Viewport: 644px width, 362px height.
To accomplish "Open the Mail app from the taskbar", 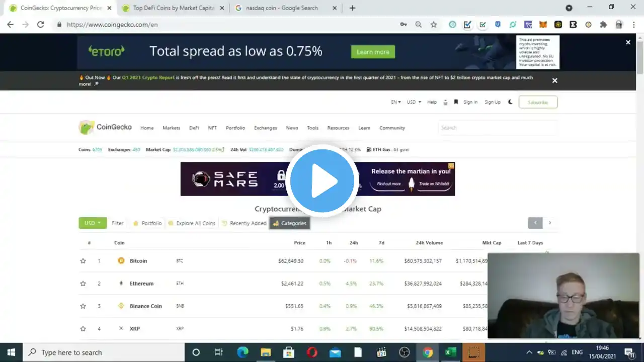I will click(335, 352).
